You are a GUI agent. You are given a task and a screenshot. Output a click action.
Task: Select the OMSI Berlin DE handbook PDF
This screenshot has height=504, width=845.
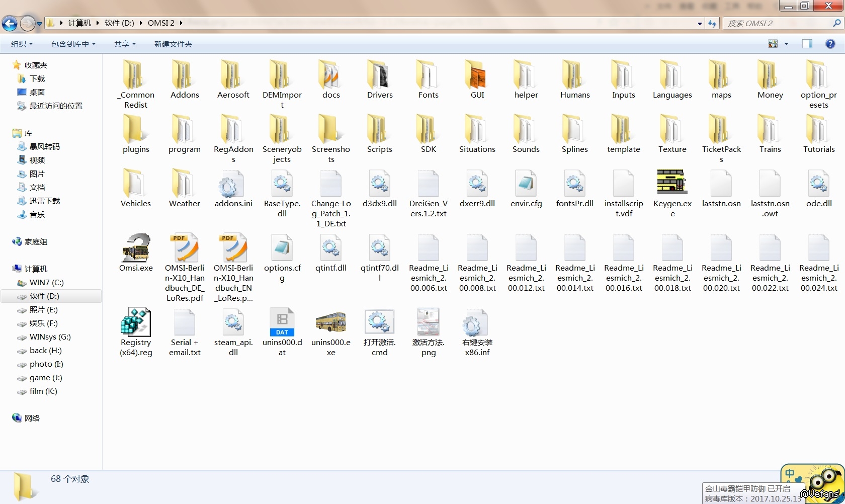tap(185, 248)
